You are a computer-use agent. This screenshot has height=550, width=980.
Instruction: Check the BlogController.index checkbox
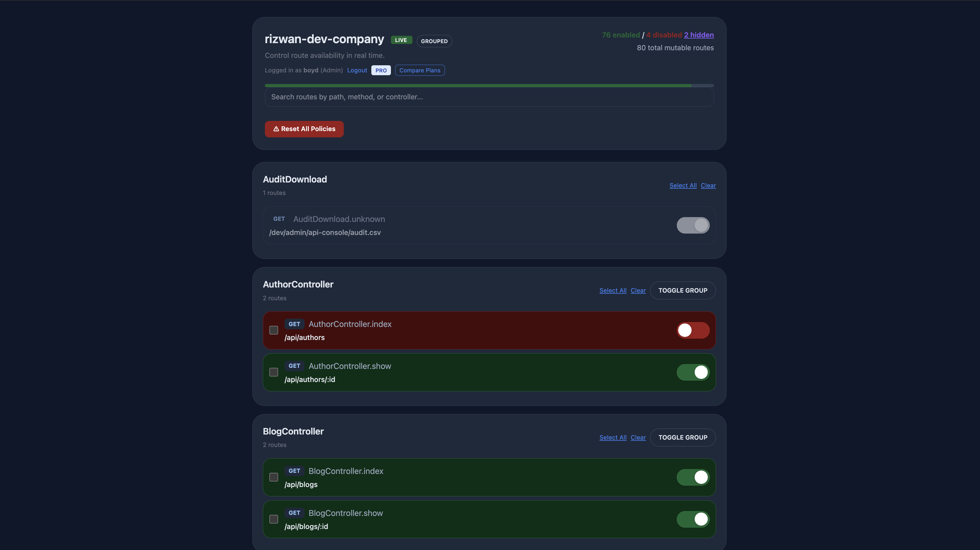tap(274, 477)
